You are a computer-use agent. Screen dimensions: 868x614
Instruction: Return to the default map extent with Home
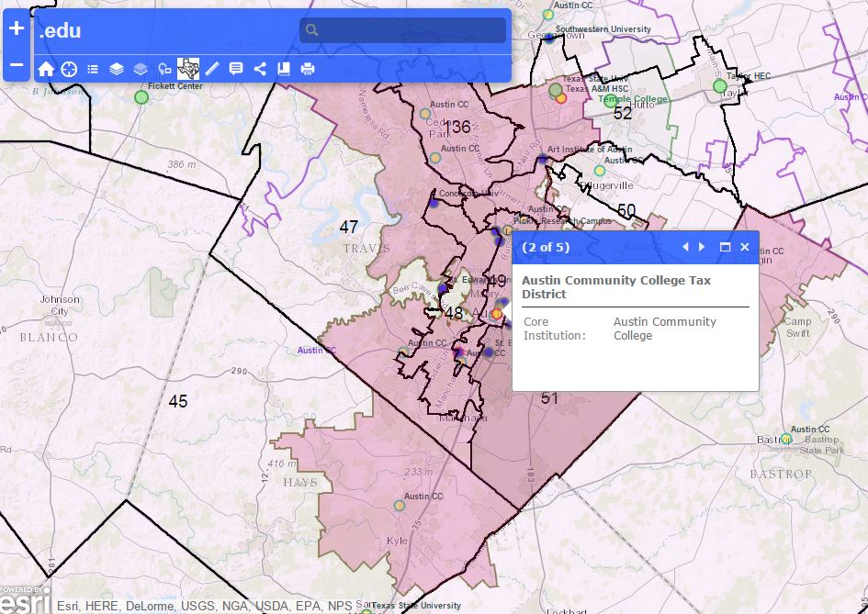46,69
